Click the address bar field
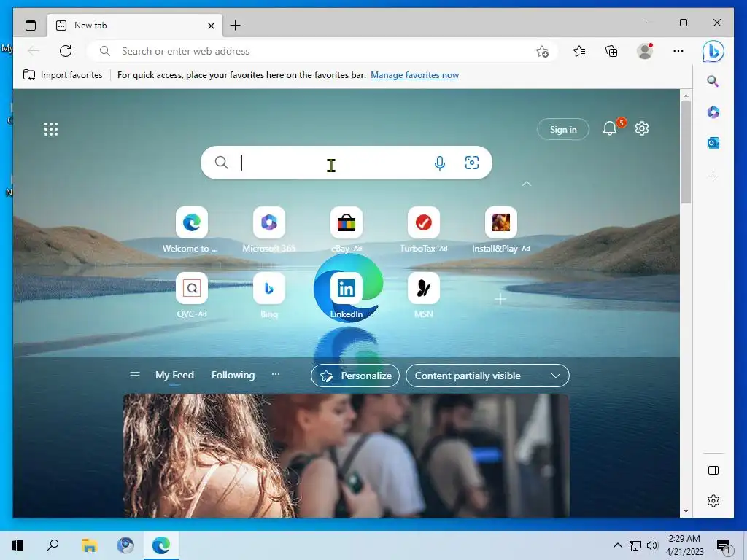 click(322, 51)
